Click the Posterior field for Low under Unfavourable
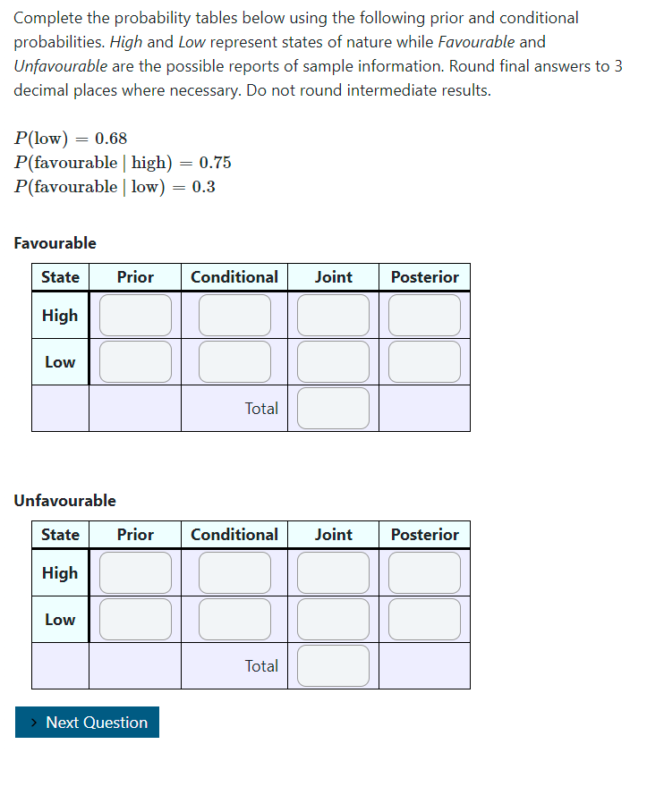Image resolution: width=664 pixels, height=812 pixels. (x=424, y=619)
